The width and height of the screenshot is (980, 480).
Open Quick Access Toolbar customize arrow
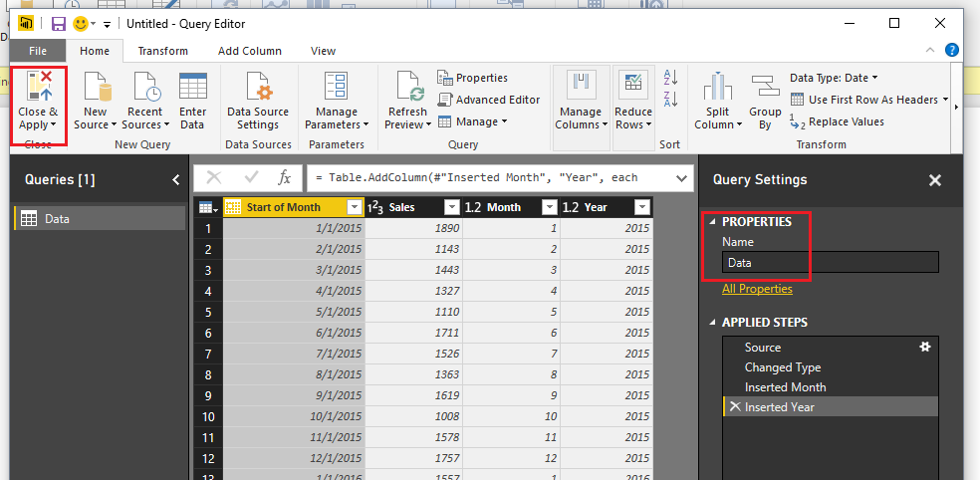coord(107,24)
